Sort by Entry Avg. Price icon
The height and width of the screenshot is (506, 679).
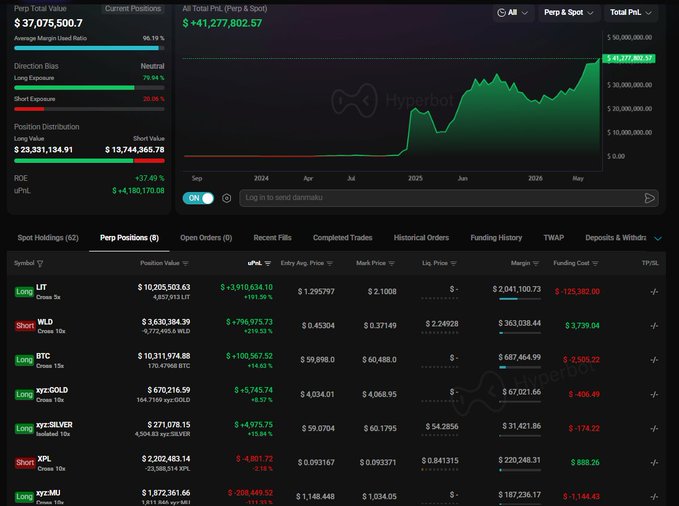point(330,263)
